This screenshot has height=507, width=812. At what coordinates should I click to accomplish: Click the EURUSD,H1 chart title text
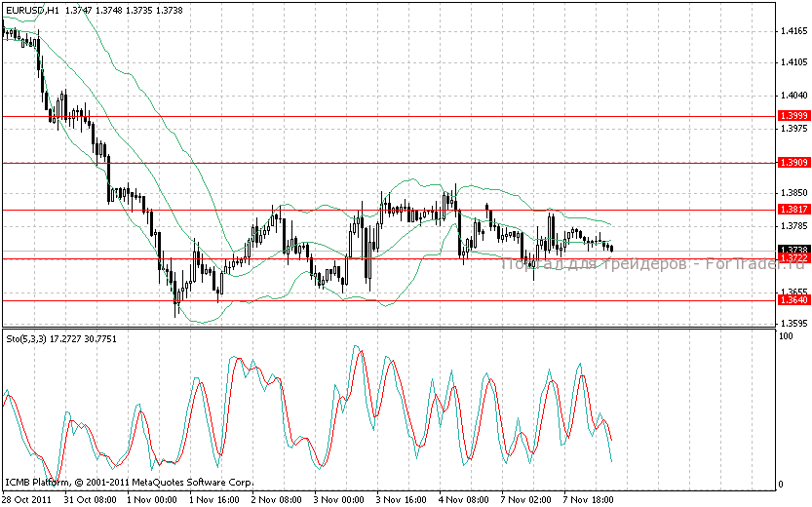(x=32, y=10)
